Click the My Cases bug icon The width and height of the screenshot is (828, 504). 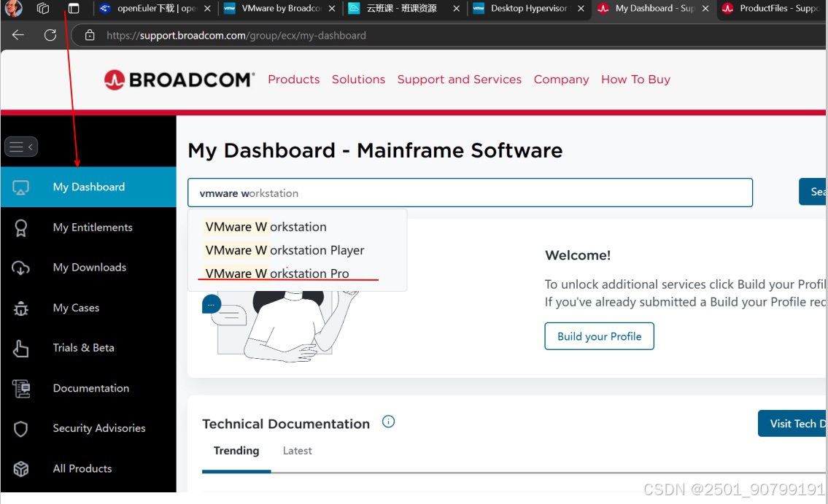20,309
